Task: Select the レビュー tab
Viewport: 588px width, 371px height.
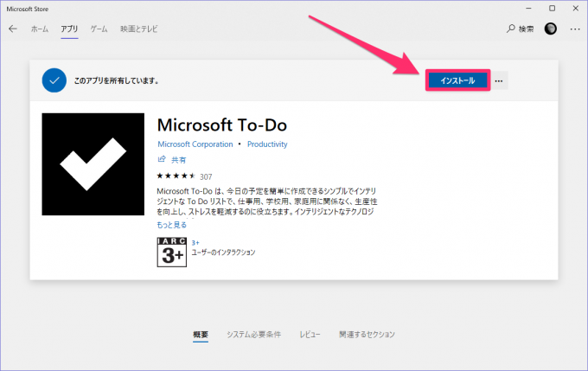Action: click(310, 334)
